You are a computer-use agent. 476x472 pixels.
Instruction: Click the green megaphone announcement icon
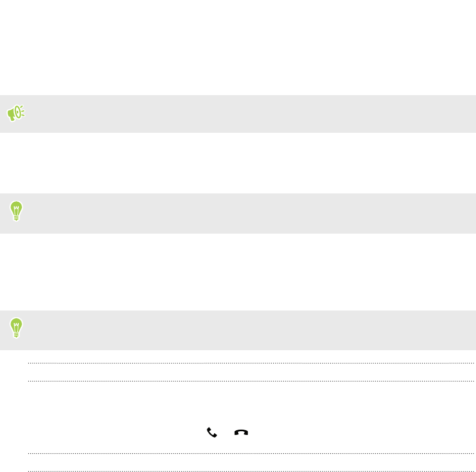[x=16, y=113]
